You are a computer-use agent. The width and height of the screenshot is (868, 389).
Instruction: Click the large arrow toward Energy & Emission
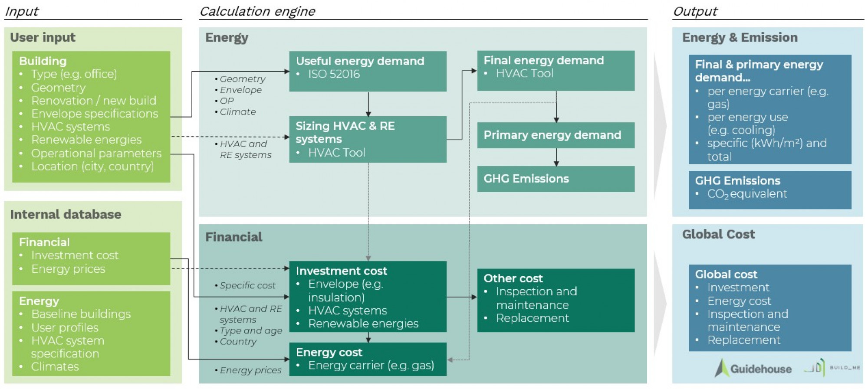pos(660,126)
